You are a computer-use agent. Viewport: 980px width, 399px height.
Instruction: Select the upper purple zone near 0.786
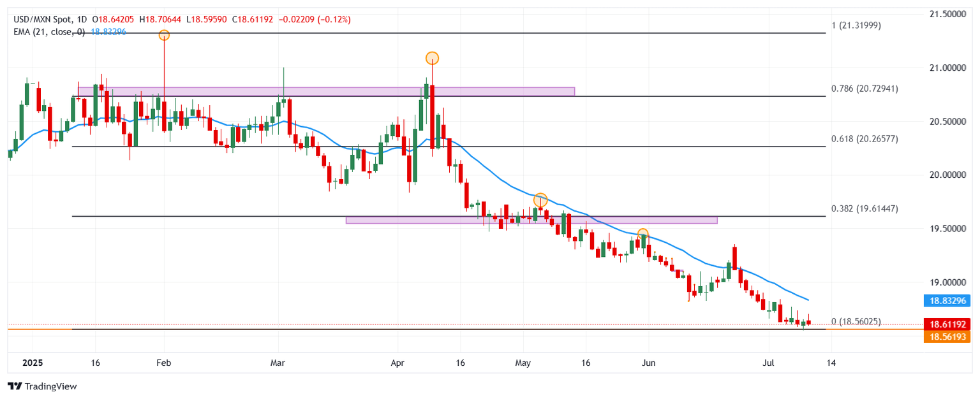click(325, 91)
